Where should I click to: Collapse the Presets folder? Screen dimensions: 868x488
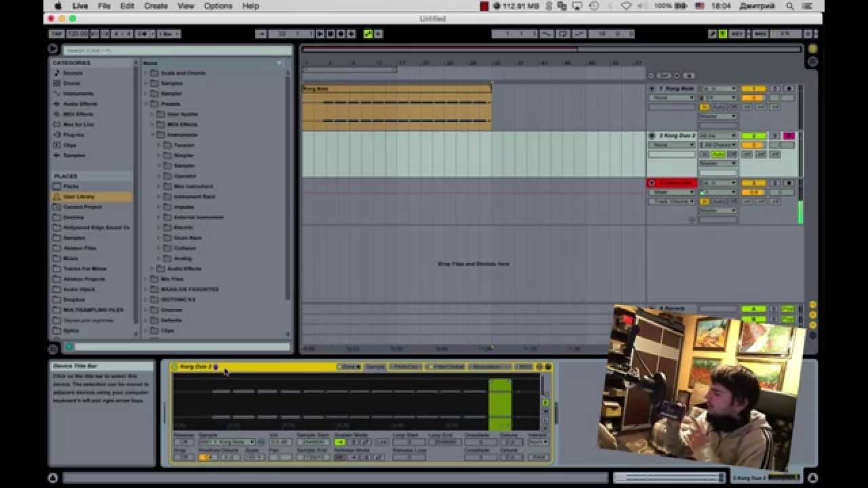146,104
